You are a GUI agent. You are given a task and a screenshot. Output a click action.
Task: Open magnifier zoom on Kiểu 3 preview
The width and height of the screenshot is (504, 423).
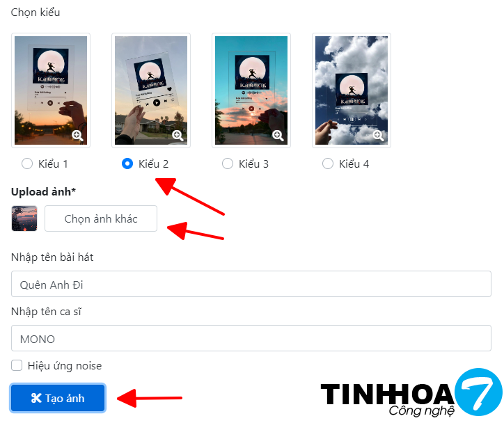point(278,136)
